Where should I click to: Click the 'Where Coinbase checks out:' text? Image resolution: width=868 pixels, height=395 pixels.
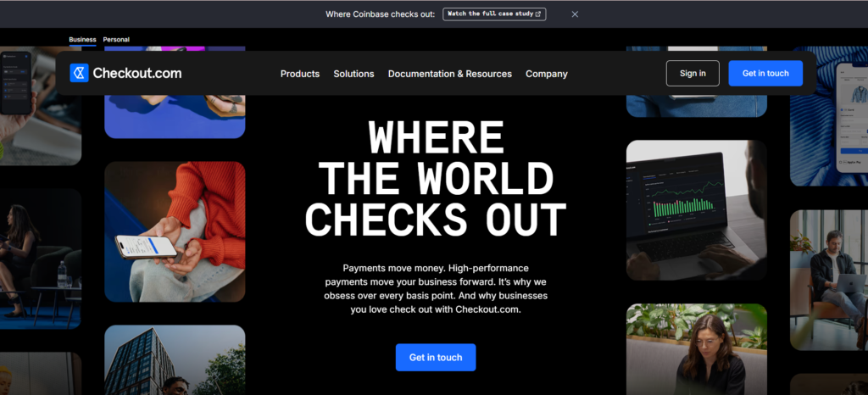click(381, 14)
